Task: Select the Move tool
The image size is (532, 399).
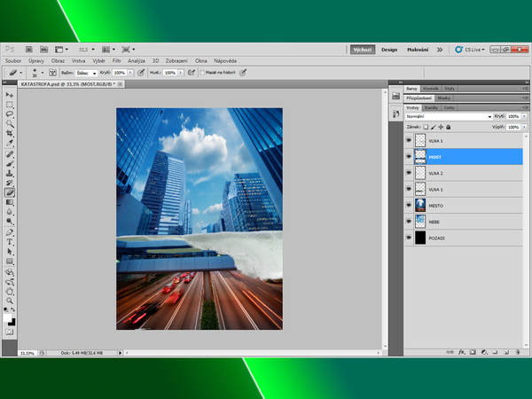Action: pos(10,95)
